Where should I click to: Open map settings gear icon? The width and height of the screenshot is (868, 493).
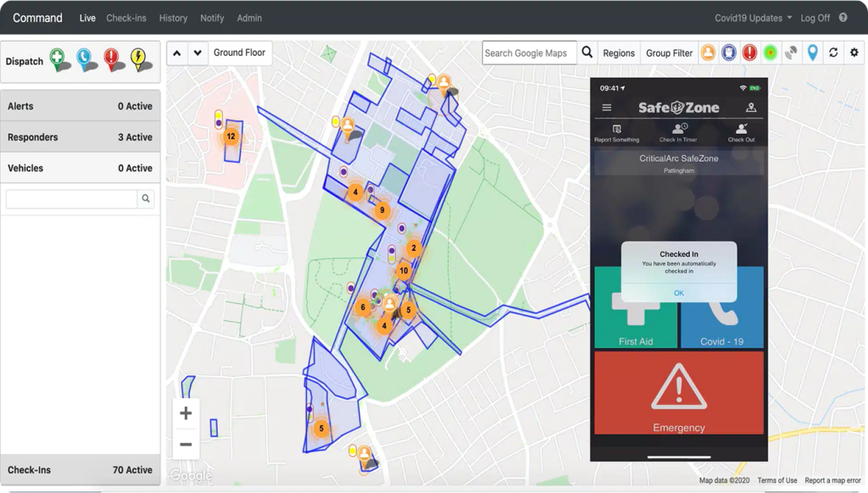[x=854, y=53]
